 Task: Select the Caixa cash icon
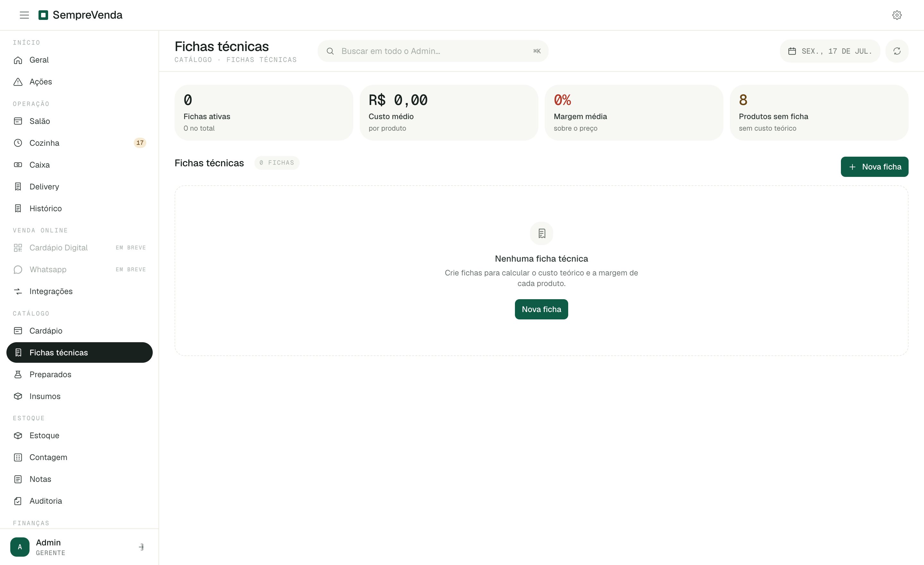click(18, 165)
